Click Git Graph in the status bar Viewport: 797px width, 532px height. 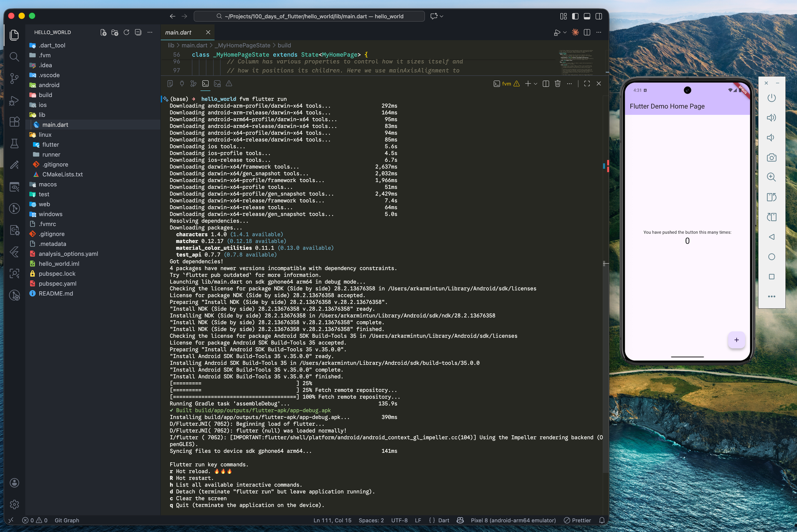click(x=67, y=520)
